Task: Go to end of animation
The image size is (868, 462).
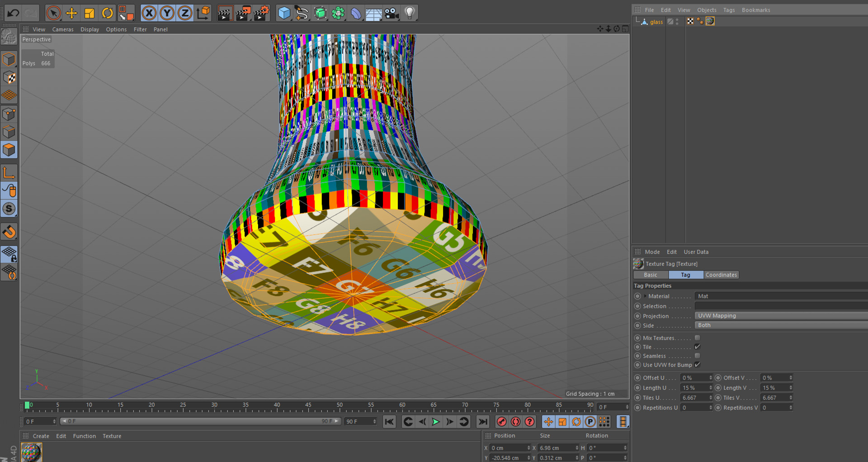Action: (482, 422)
